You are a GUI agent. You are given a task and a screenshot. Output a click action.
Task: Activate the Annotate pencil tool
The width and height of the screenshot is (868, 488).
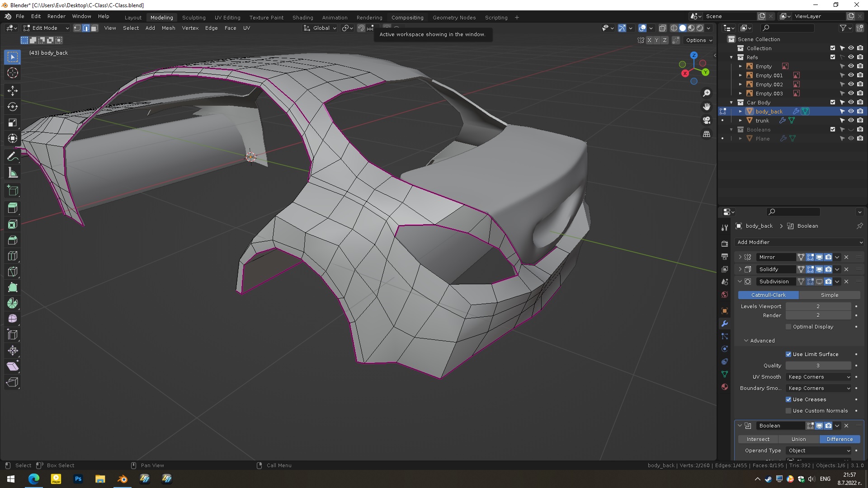(x=13, y=157)
